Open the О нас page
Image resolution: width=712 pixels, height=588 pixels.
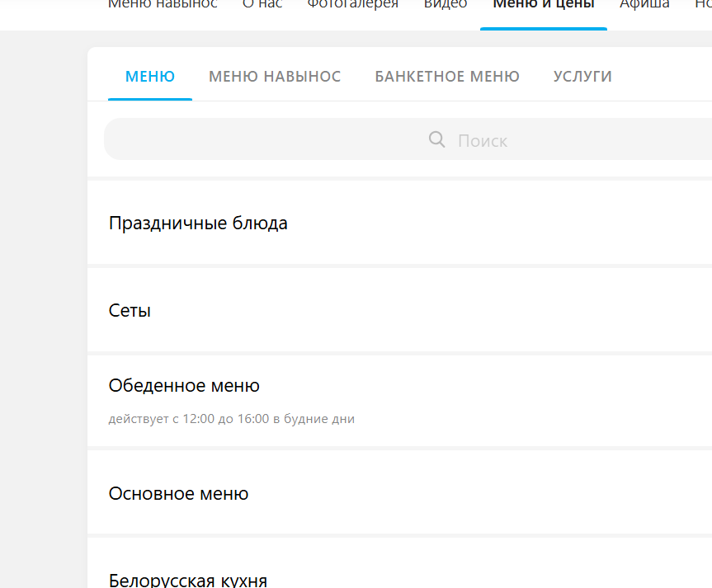click(262, 5)
